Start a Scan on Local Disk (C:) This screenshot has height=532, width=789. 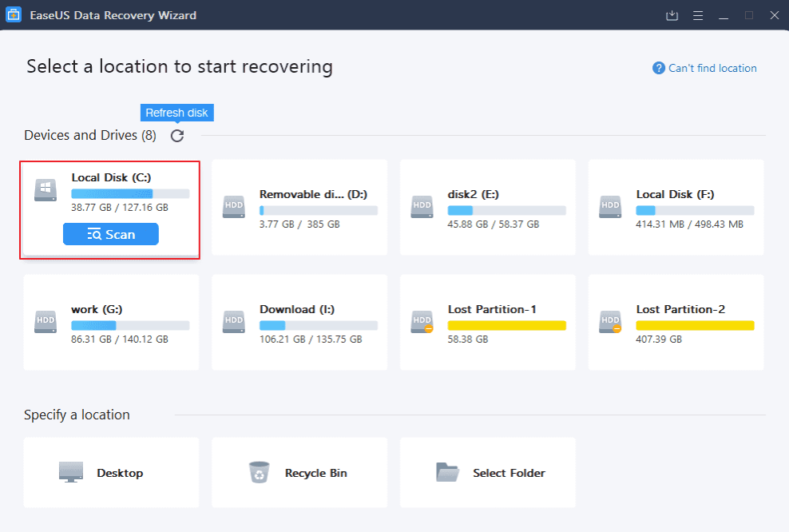point(110,234)
